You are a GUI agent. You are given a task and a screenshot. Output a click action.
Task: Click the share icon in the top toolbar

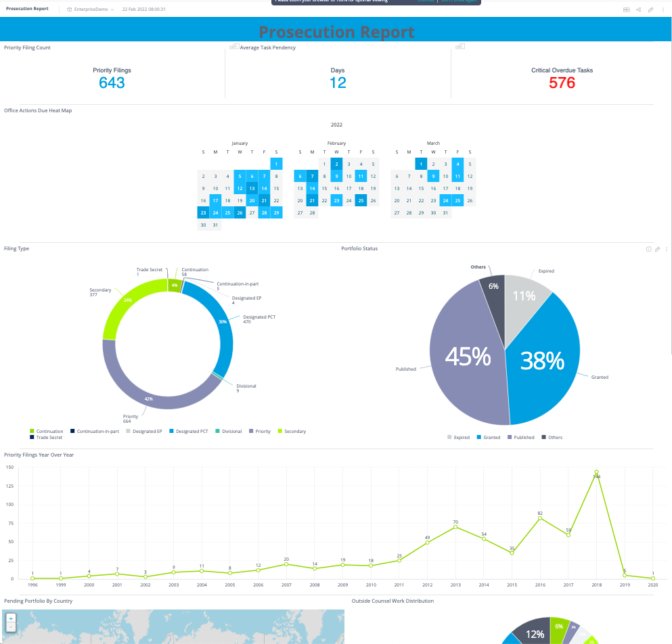[639, 9]
